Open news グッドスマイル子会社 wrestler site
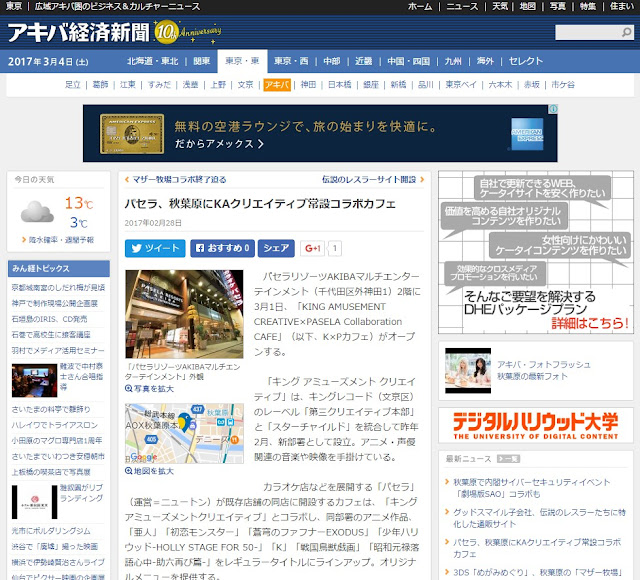Viewport: 640px width, 580px height. point(539,518)
